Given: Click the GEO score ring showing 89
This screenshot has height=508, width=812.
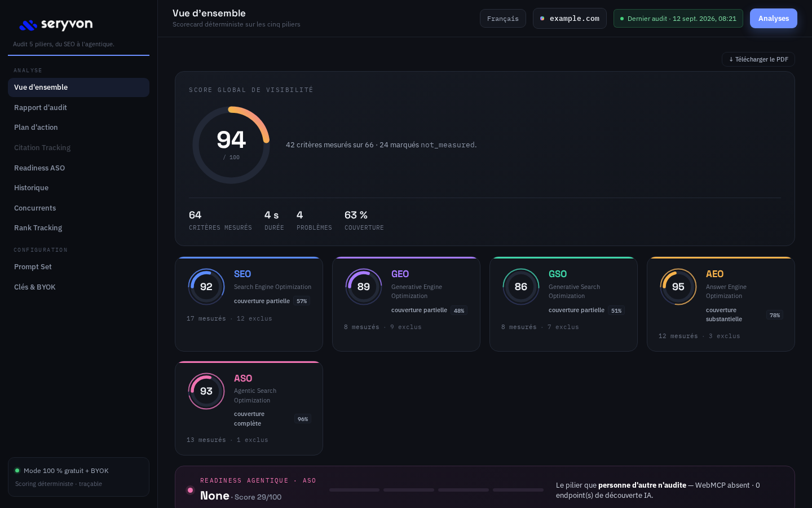Looking at the screenshot, I should pyautogui.click(x=364, y=287).
